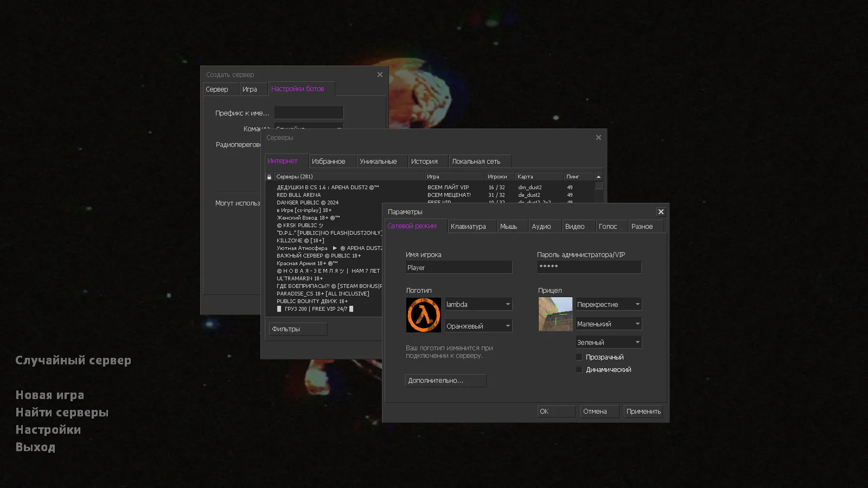
Task: Open the Игра tab in Создать сервер
Action: point(253,89)
